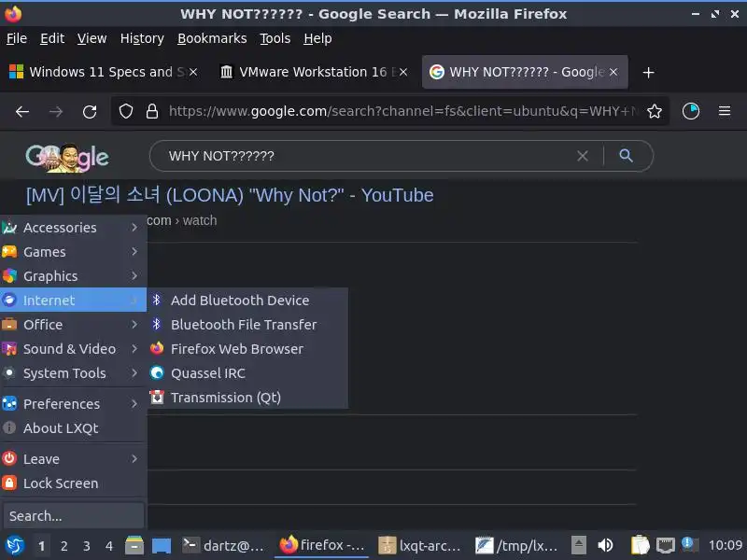Screen dimensions: 747x560
Task: Click the padlock site info icon
Action: pos(152,111)
